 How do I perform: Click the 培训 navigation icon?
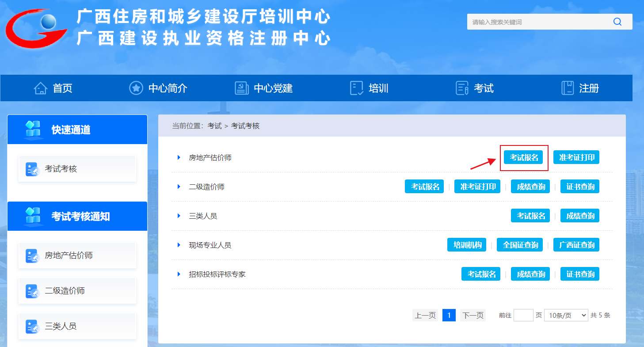click(355, 88)
